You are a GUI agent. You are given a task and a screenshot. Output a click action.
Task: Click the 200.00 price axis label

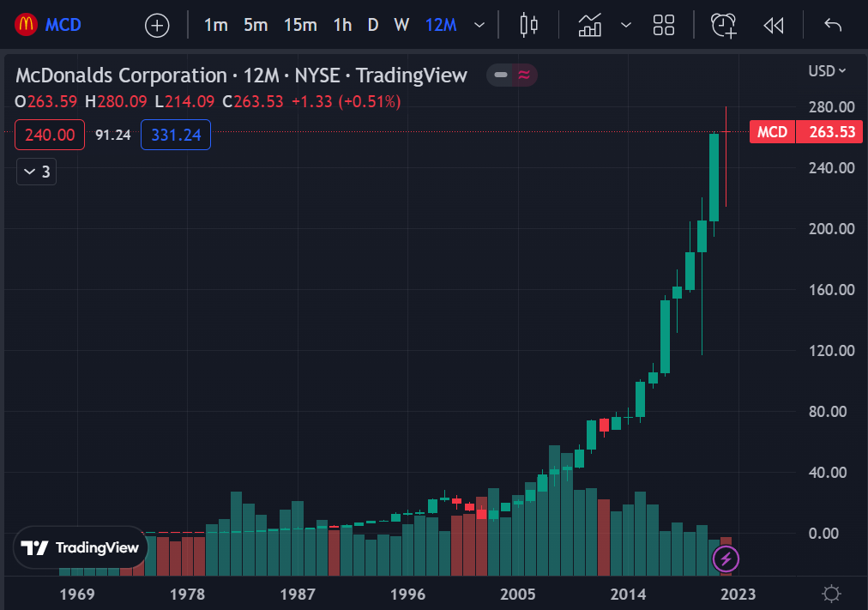point(831,228)
